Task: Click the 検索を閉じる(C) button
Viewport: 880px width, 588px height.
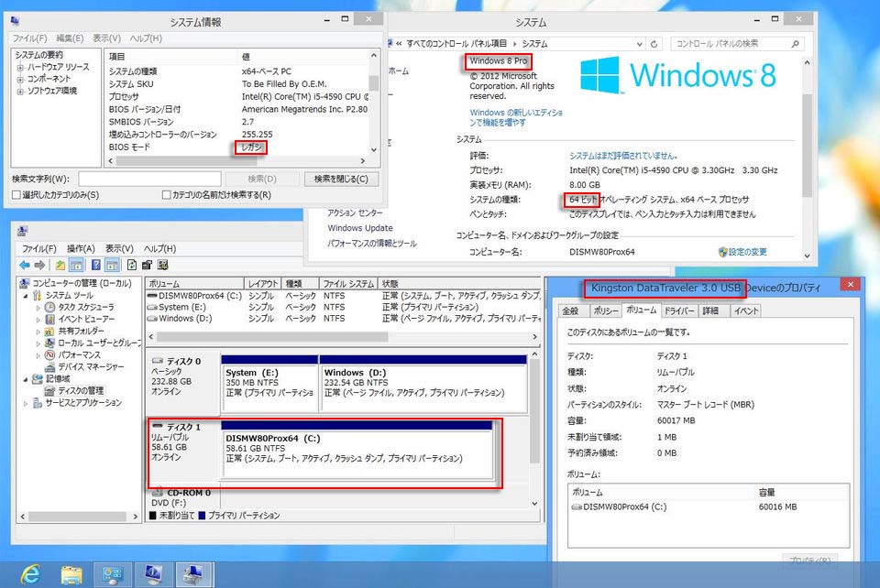Action: [x=341, y=179]
